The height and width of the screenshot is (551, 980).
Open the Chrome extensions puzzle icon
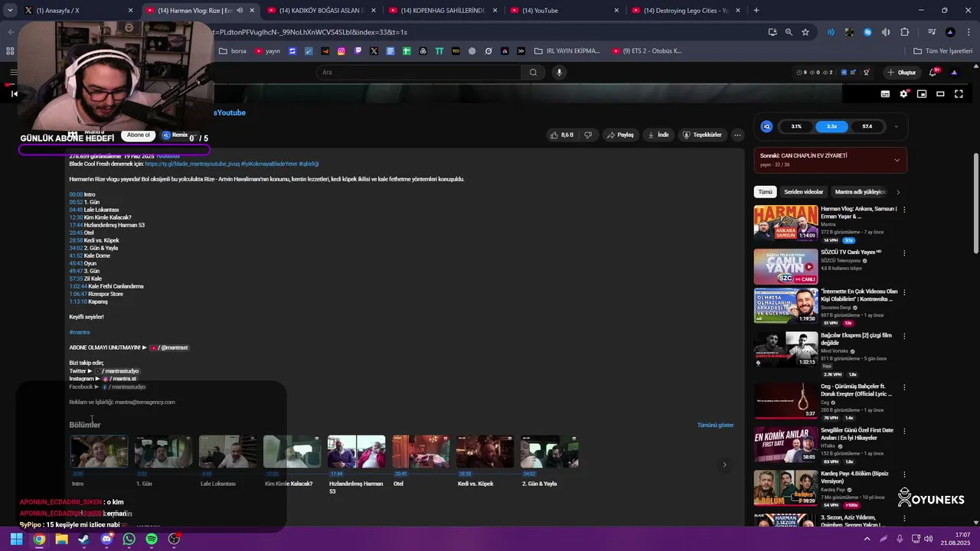coord(904,32)
